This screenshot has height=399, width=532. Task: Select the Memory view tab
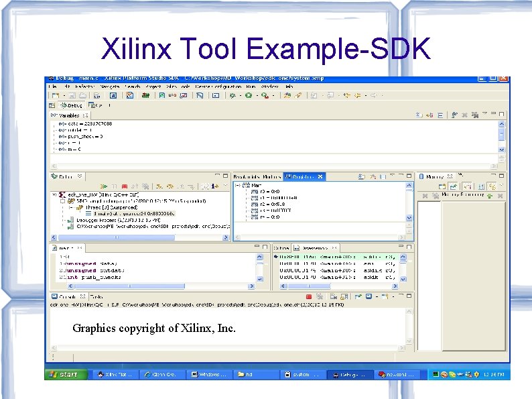pyautogui.click(x=436, y=176)
